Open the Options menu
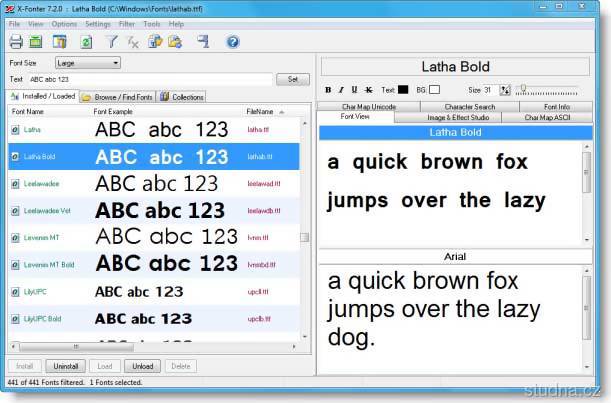The width and height of the screenshot is (611, 403). pos(64,24)
